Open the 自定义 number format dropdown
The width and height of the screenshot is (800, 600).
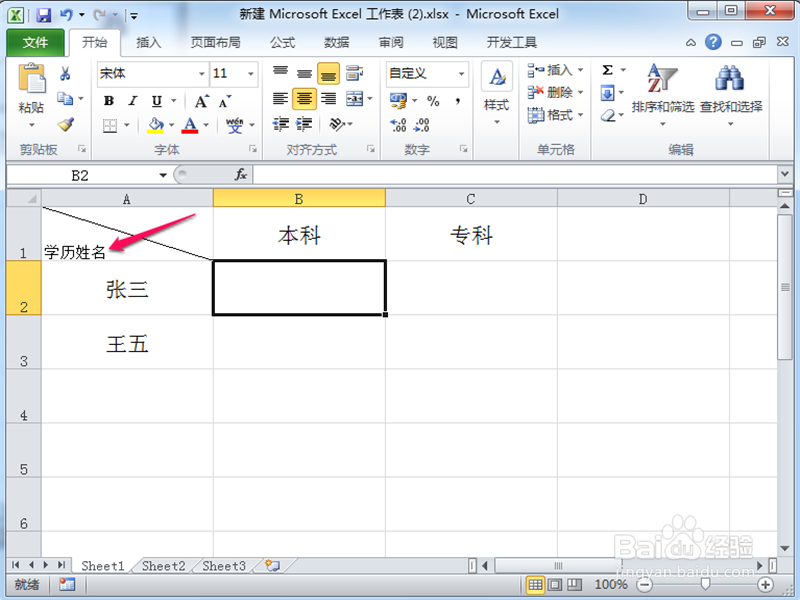461,72
